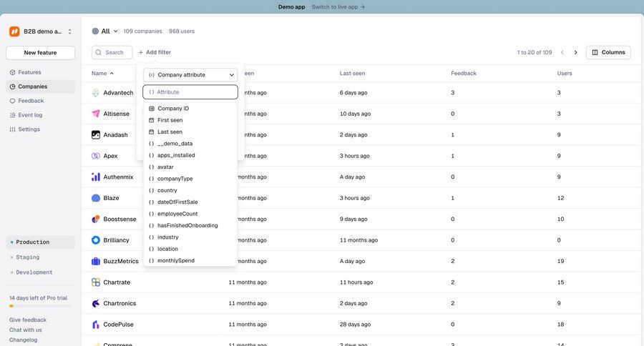Click the Pro trial progress bar
The height and width of the screenshot is (346, 644).
[x=40, y=306]
